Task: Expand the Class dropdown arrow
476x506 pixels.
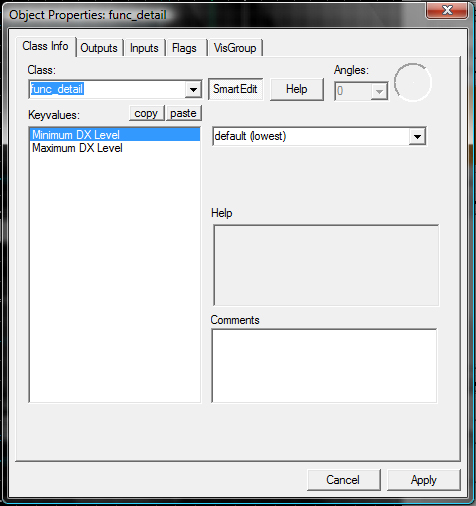Action: coord(193,89)
